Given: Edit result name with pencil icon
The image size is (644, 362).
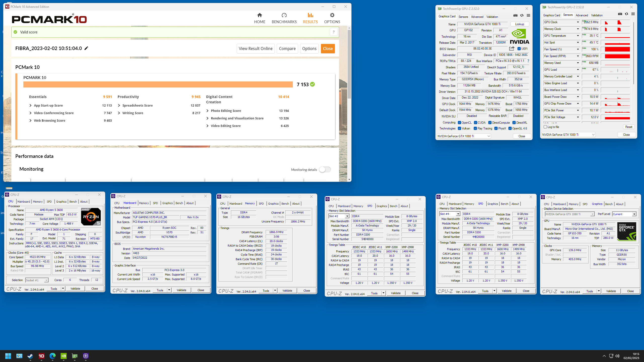Looking at the screenshot, I should (86, 48).
